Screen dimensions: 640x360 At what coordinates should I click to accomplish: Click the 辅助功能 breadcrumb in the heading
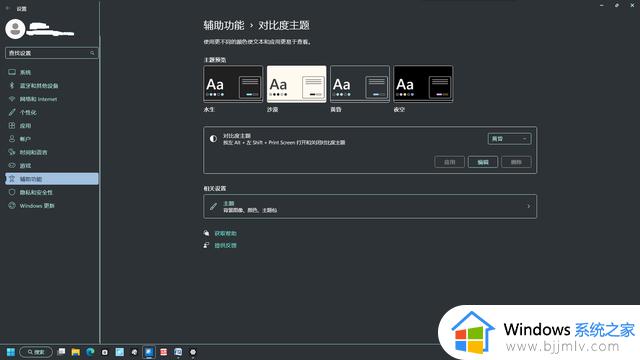(x=224, y=25)
